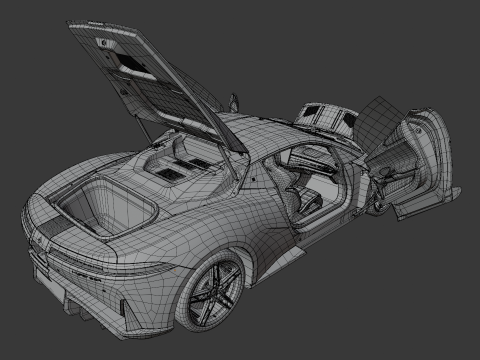The width and height of the screenshot is (480, 360).
Task: Select the rear wheel of the car model
Action: (x=211, y=292)
